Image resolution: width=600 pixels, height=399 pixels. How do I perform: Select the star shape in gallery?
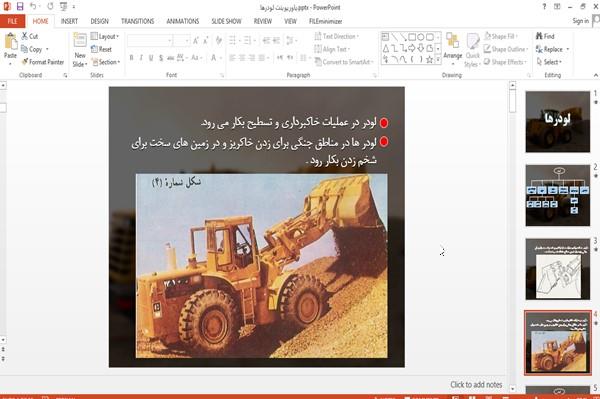[x=430, y=59]
